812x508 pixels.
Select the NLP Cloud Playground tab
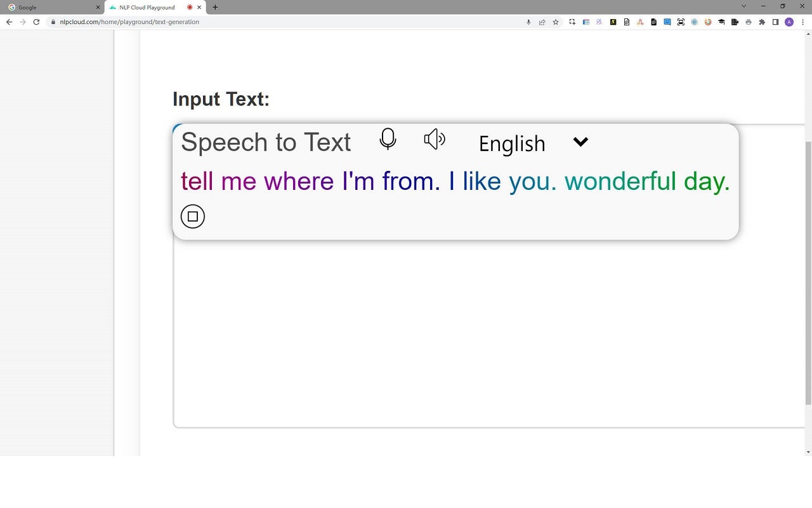[x=155, y=8]
